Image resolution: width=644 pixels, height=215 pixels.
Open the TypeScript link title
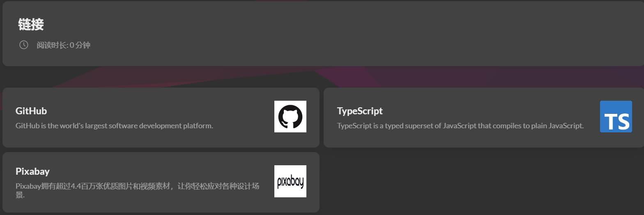(x=359, y=111)
